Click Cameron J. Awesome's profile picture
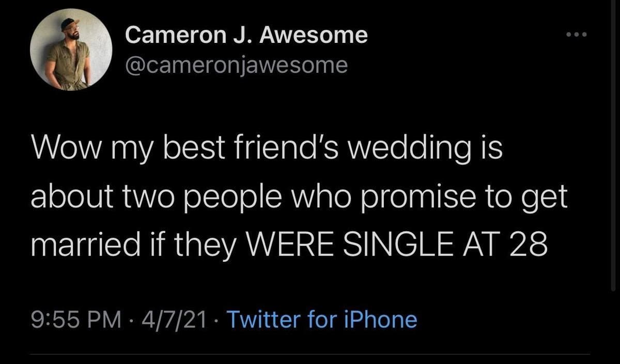Image resolution: width=620 pixels, height=364 pixels. 71,49
